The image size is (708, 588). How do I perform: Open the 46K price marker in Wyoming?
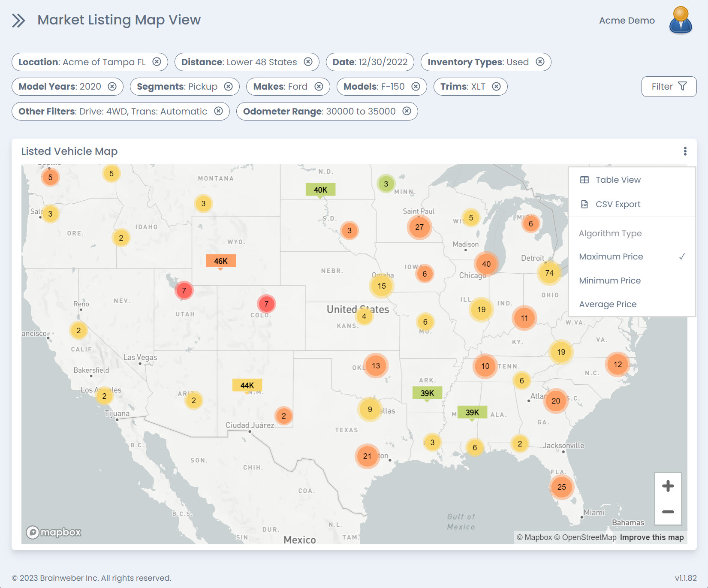[220, 261]
